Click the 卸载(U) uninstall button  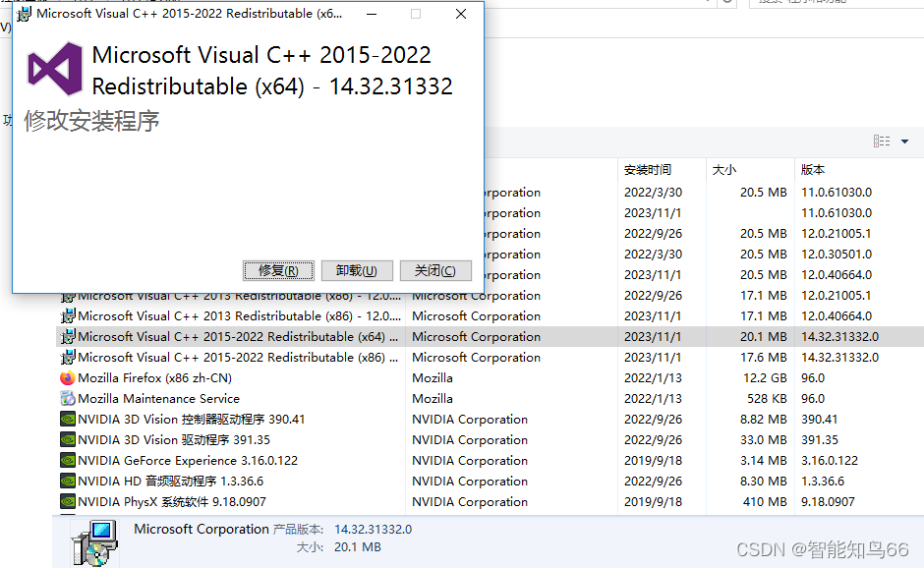(x=357, y=271)
